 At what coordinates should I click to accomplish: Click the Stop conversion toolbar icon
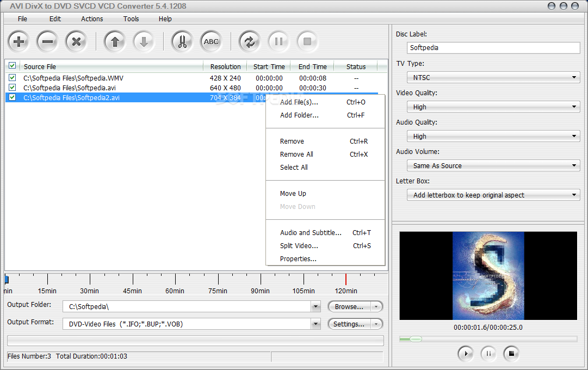[307, 41]
